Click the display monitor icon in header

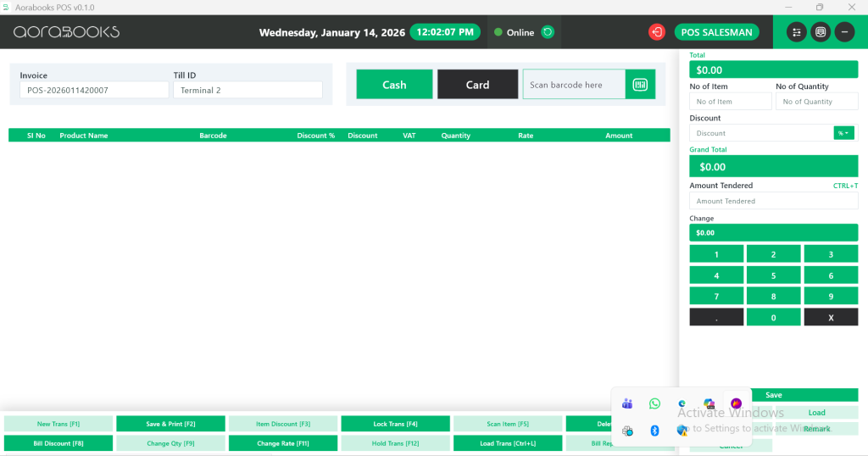[820, 32]
